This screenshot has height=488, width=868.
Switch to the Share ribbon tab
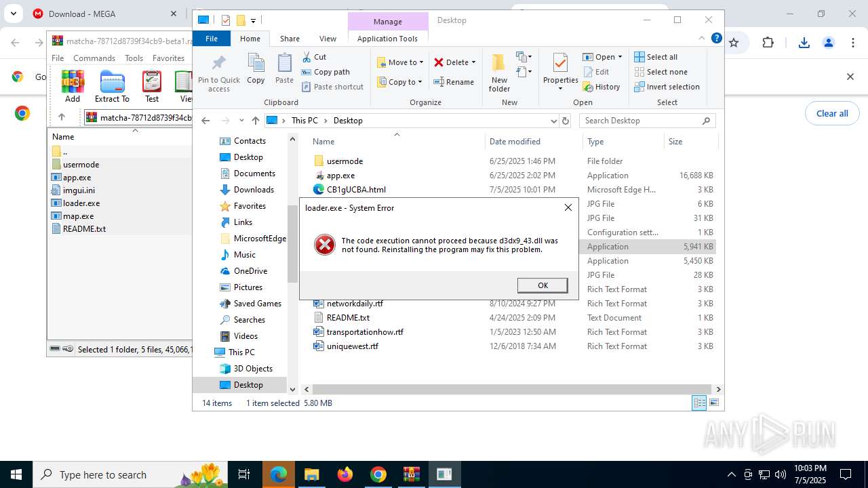tap(290, 39)
